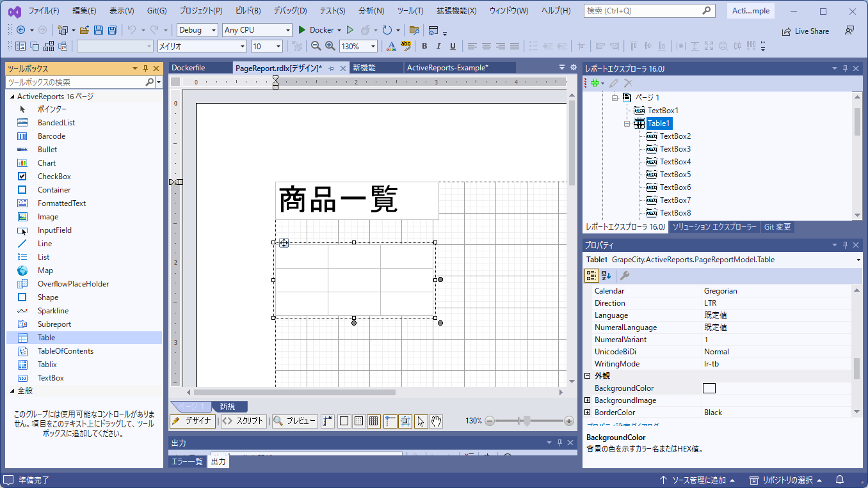This screenshot has width=868, height=488.
Task: Click the BackgroundColor swatch box
Action: point(709,388)
